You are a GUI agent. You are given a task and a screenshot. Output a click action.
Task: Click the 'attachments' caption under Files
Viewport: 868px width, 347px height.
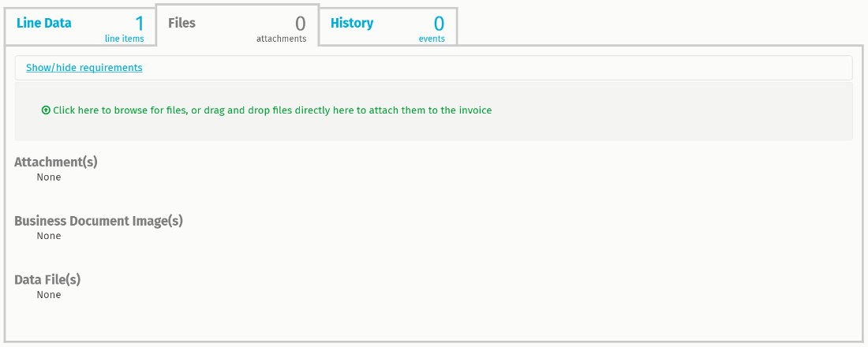[281, 39]
